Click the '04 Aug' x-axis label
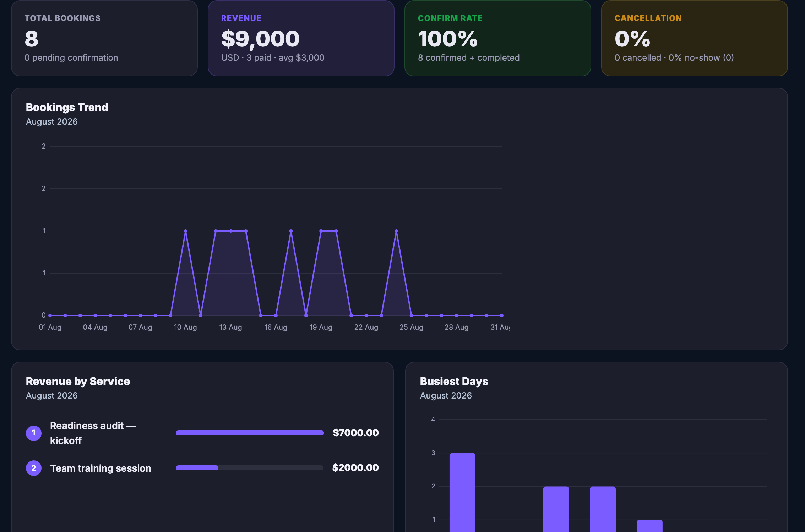 95,327
